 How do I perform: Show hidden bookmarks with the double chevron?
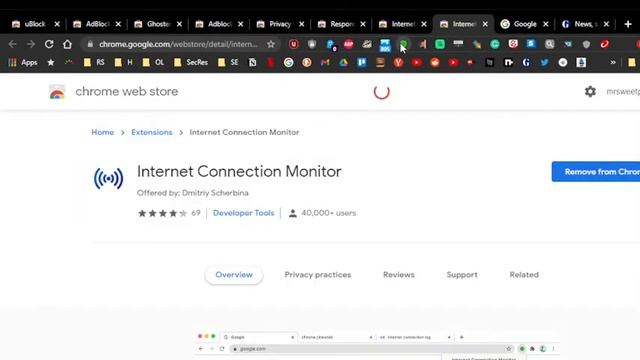[613, 62]
